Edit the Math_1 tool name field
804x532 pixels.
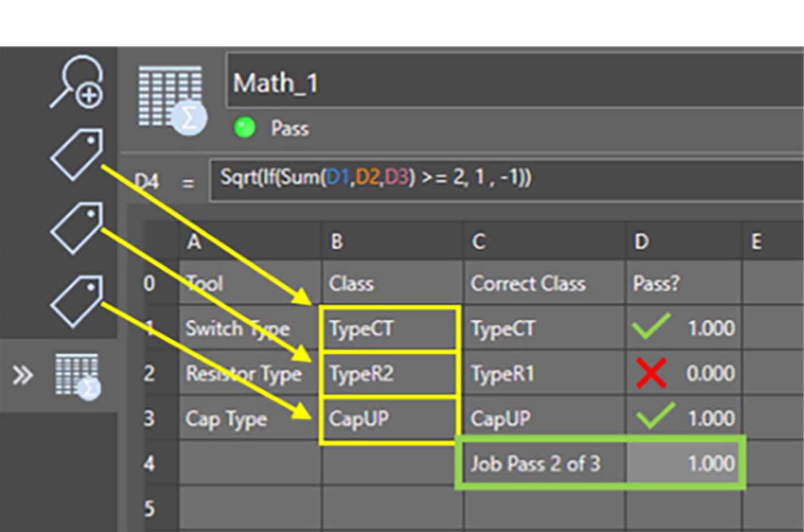point(515,81)
